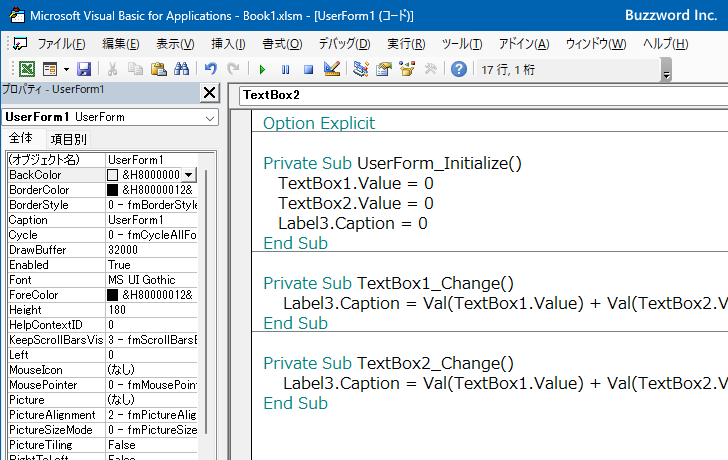
Task: Open Visual Basic Help question mark icon
Action: 459,69
